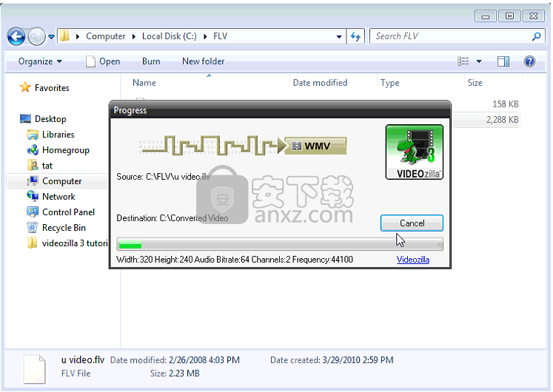Click the Help question mark icon
553x392 pixels.
(x=529, y=61)
